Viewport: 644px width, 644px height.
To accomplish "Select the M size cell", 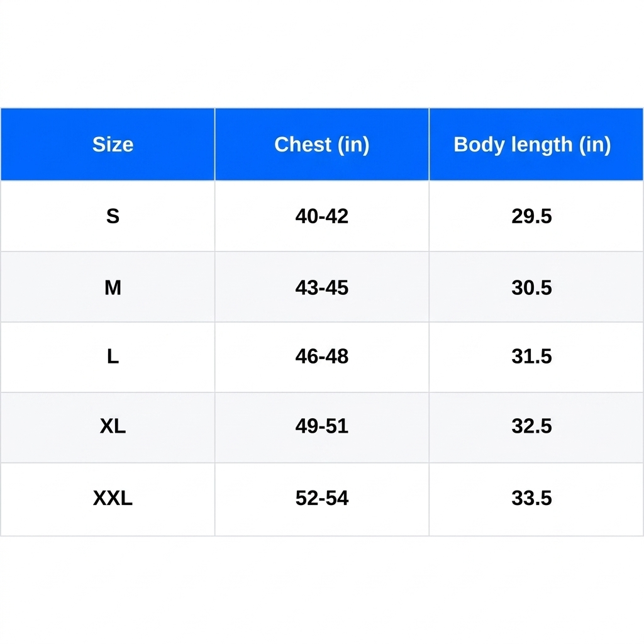I will pos(108,287).
